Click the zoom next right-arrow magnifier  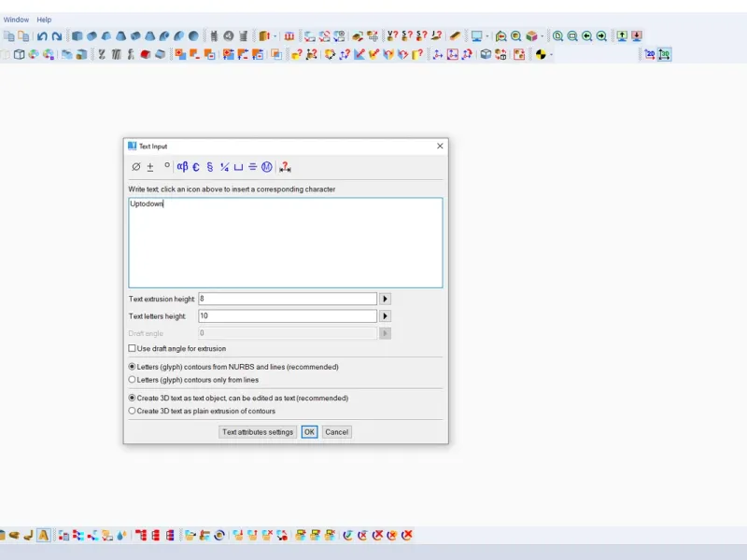[601, 36]
